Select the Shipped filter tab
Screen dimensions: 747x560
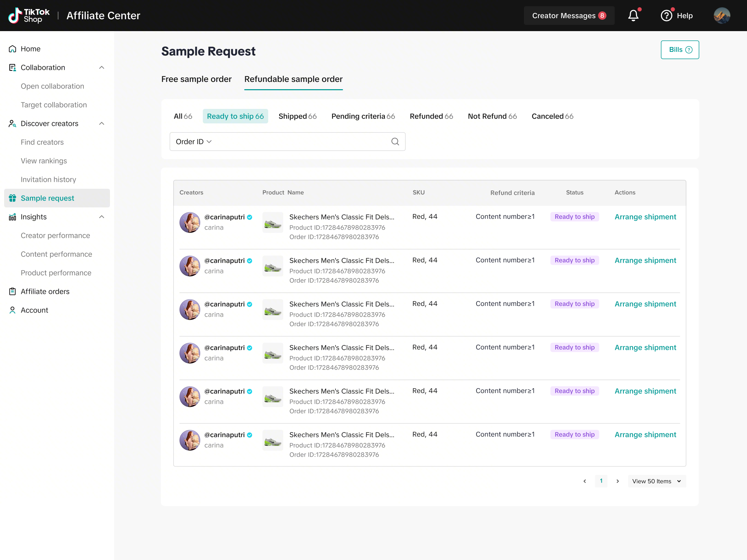click(297, 116)
